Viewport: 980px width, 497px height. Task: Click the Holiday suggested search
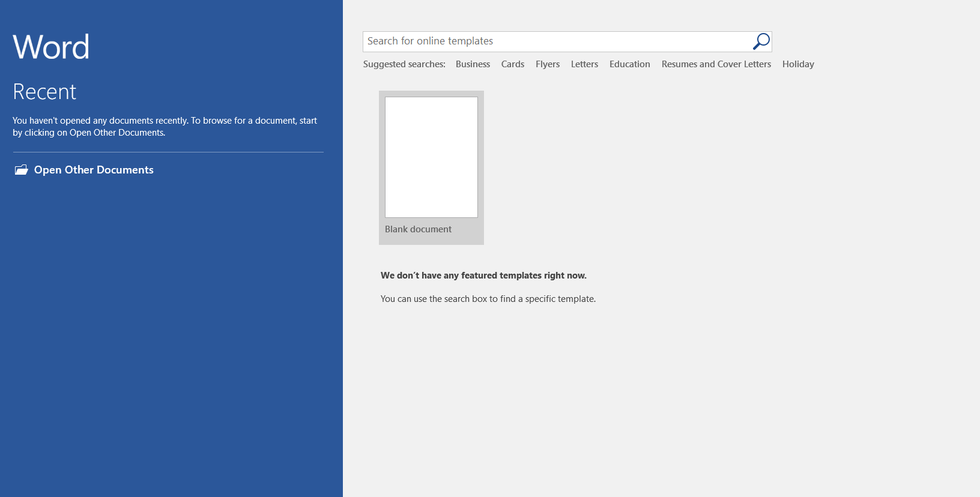tap(798, 64)
